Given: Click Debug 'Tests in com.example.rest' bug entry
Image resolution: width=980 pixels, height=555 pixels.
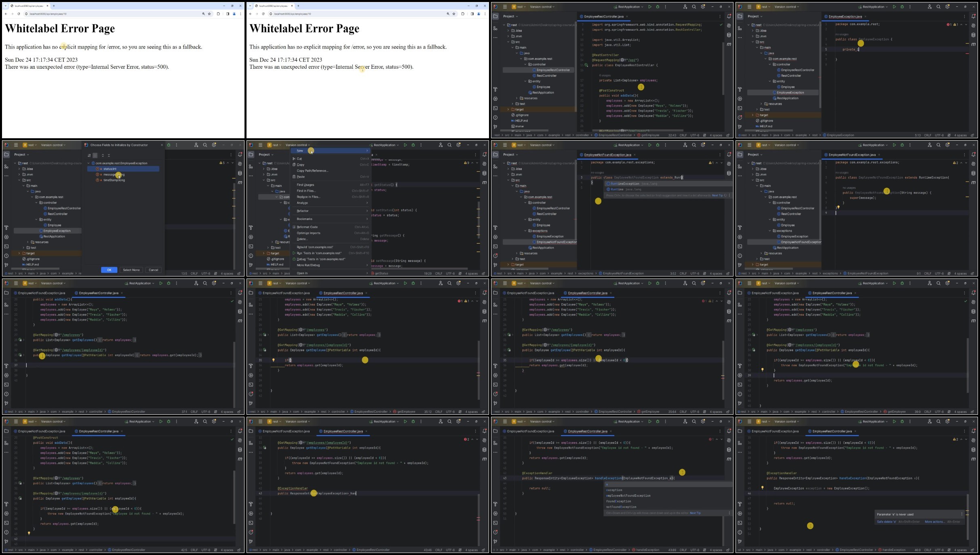Looking at the screenshot, I should coord(320,259).
